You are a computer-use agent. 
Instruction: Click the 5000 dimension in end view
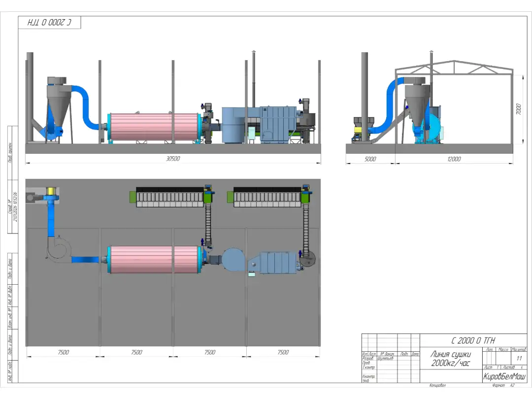[370, 159]
